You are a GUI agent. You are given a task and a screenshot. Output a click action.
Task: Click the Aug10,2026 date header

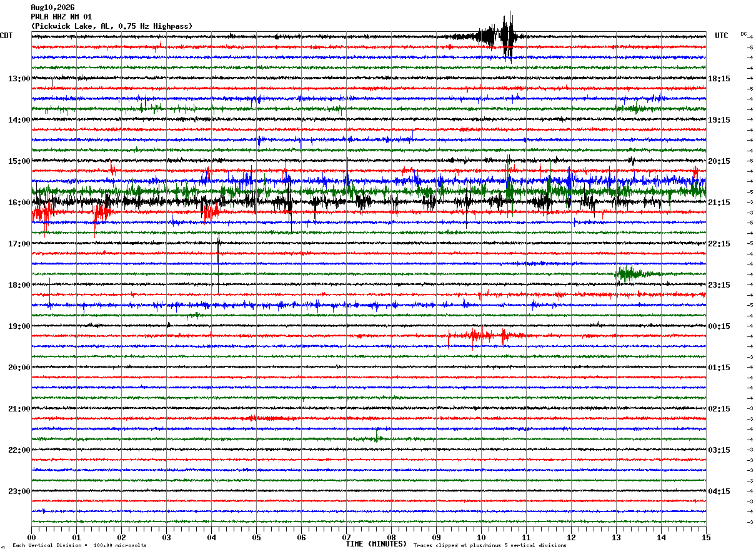coord(52,8)
